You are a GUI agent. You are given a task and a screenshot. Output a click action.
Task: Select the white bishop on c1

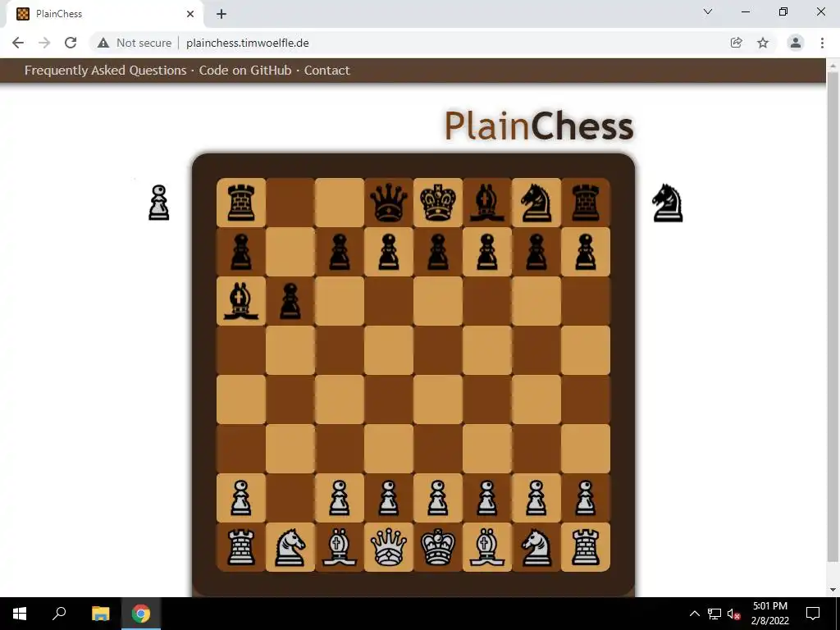pos(339,547)
